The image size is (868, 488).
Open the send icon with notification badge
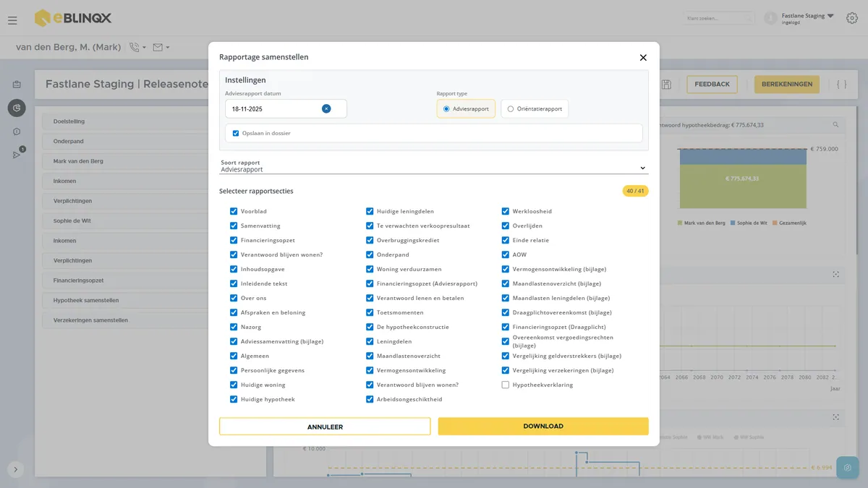point(17,155)
